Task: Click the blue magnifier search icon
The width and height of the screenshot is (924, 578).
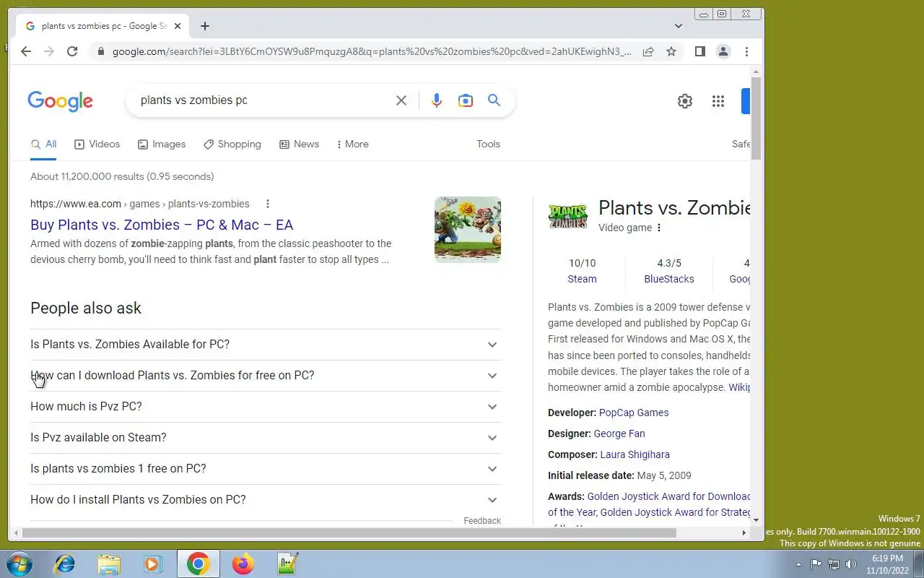Action: (494, 100)
